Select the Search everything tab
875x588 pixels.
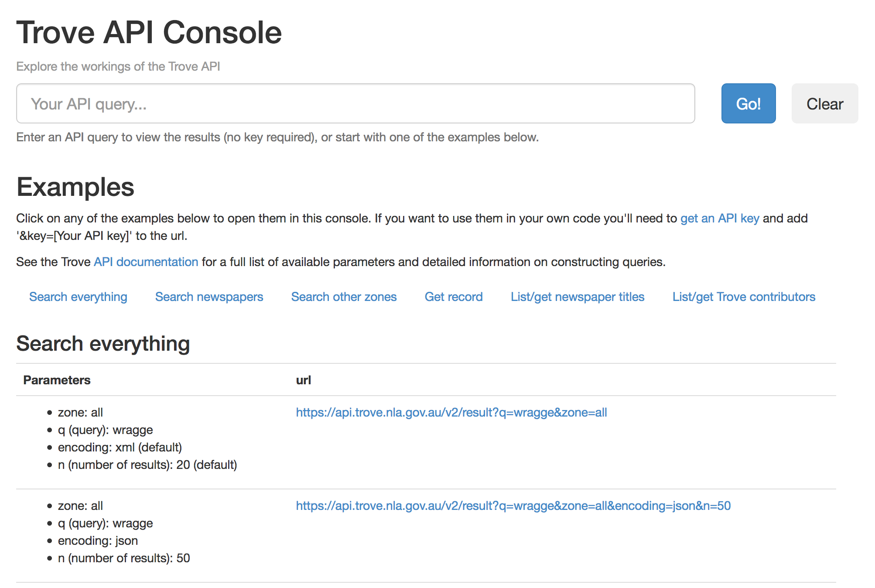[x=78, y=297]
